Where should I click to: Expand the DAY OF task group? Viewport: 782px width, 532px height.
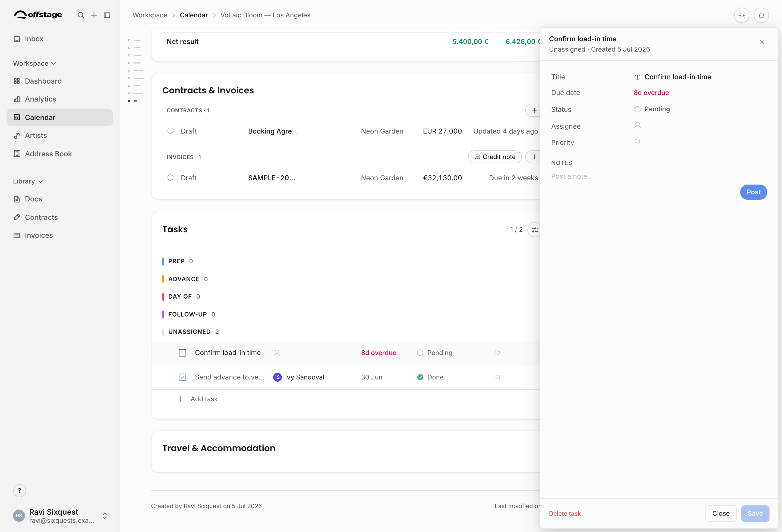tap(181, 297)
